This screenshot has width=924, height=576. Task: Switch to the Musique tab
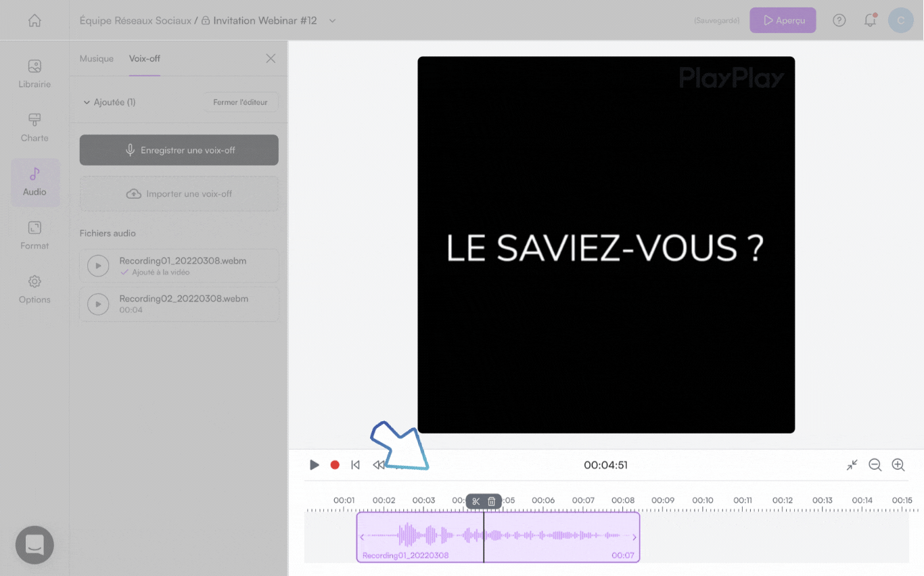[x=97, y=58]
